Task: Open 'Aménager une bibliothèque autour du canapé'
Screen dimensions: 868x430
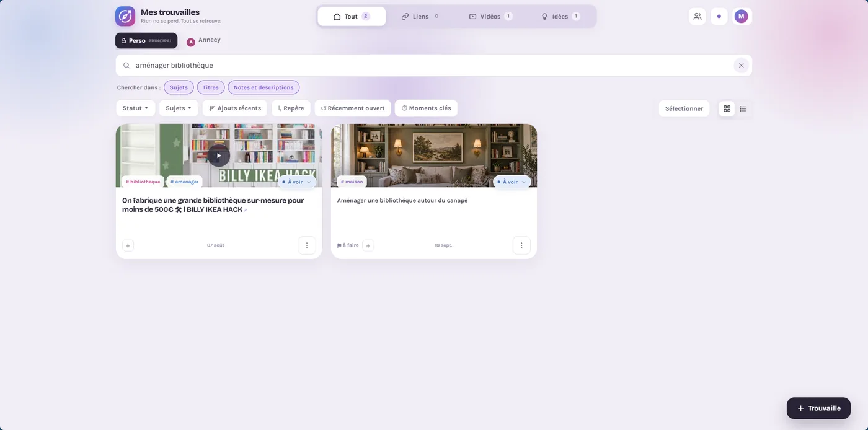Action: pyautogui.click(x=402, y=201)
